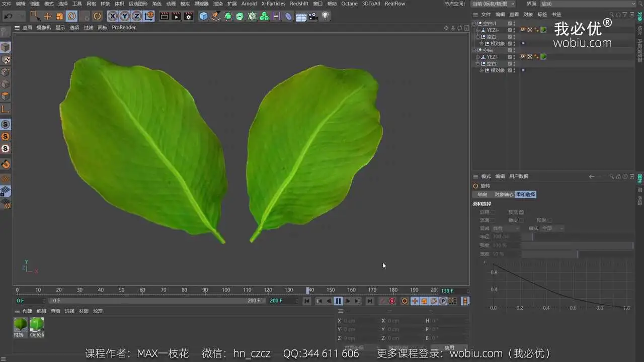Toggle world coordinate system icon
This screenshot has height=362, width=644.
point(149,16)
